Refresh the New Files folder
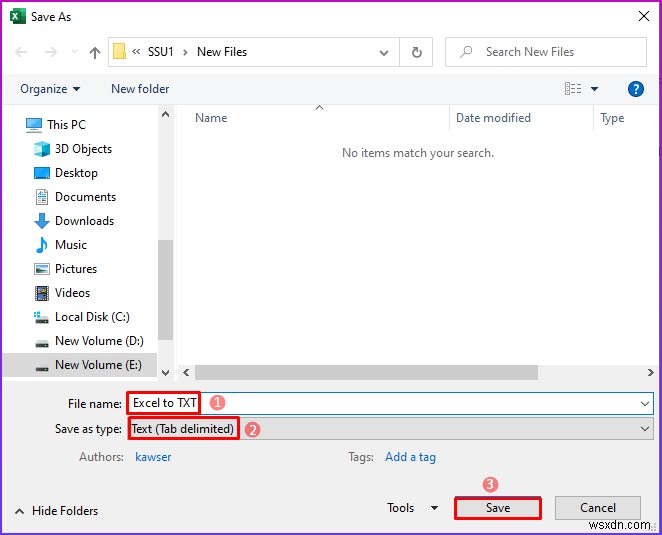662x535 pixels. tap(416, 52)
